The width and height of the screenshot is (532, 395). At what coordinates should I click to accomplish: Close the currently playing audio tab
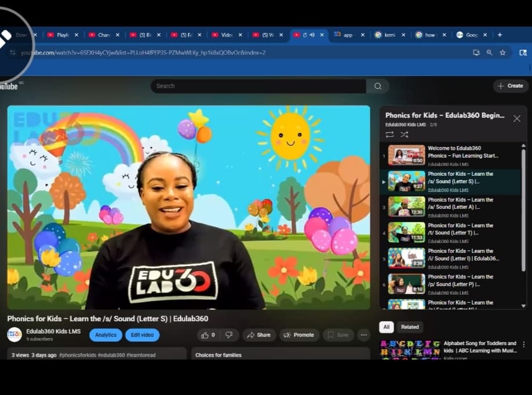(322, 35)
